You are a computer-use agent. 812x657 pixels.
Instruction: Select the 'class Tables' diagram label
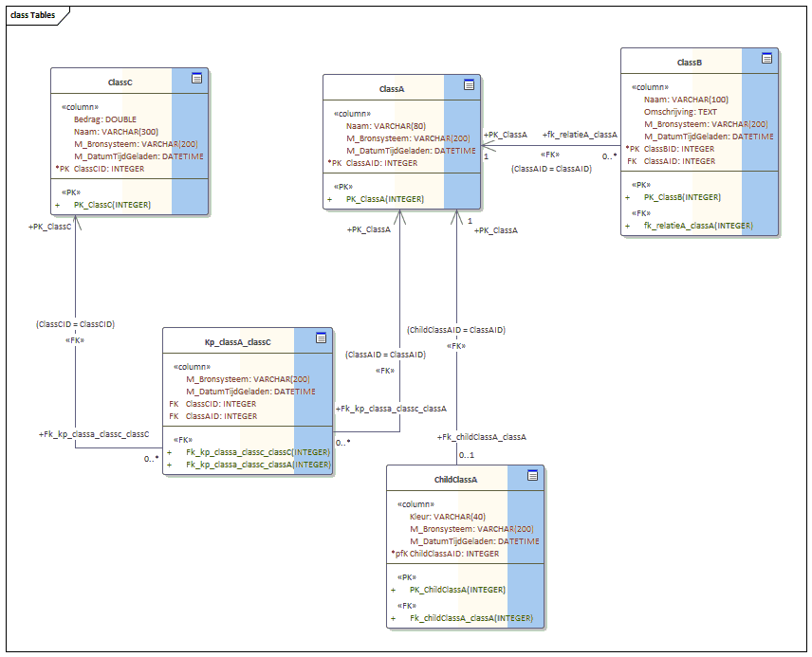[32, 16]
